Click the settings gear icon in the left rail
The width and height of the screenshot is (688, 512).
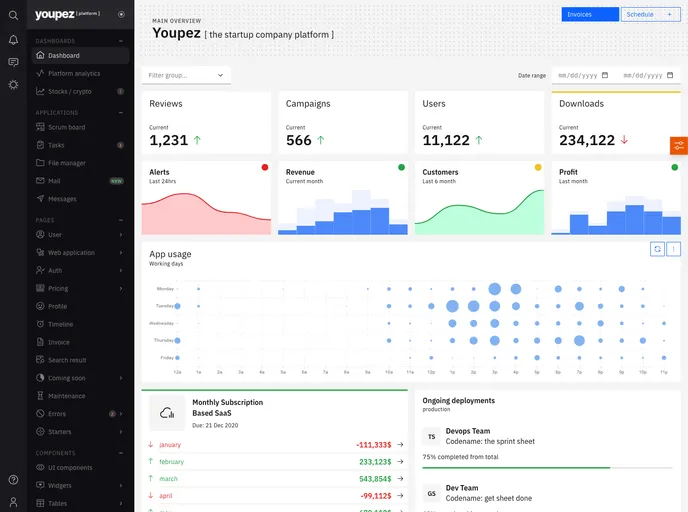click(13, 85)
